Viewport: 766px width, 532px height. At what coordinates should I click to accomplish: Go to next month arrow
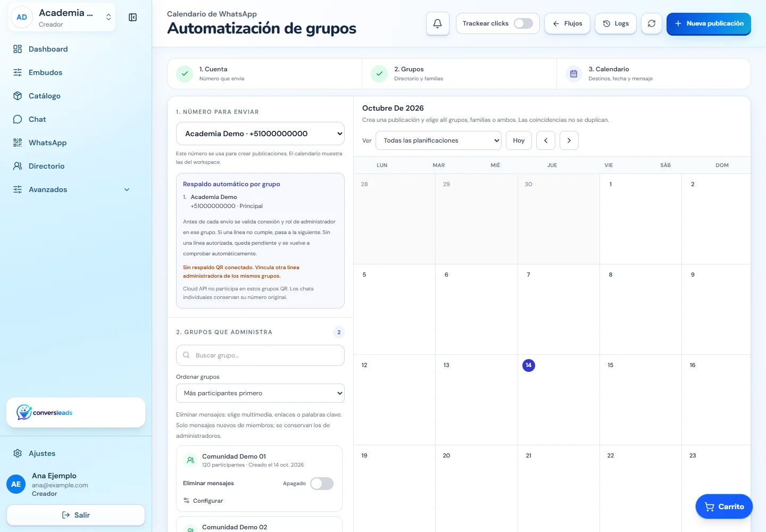click(x=569, y=140)
